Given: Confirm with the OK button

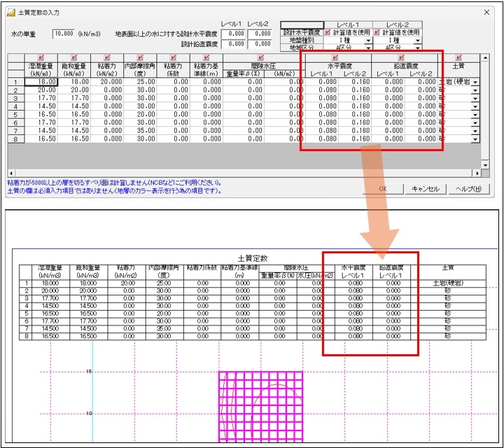Looking at the screenshot, I should (383, 189).
